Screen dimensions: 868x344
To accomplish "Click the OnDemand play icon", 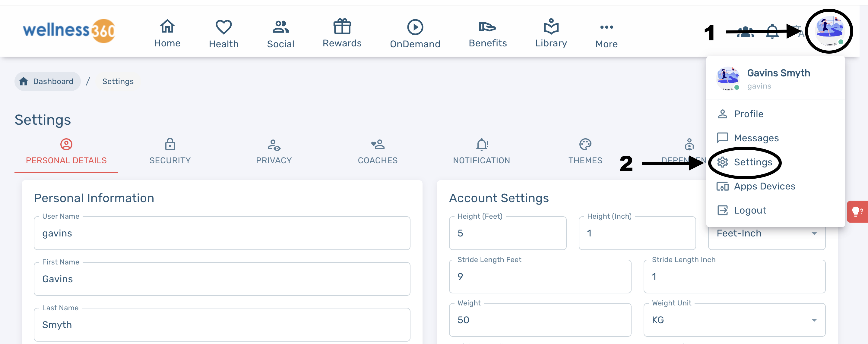I will pos(415,27).
